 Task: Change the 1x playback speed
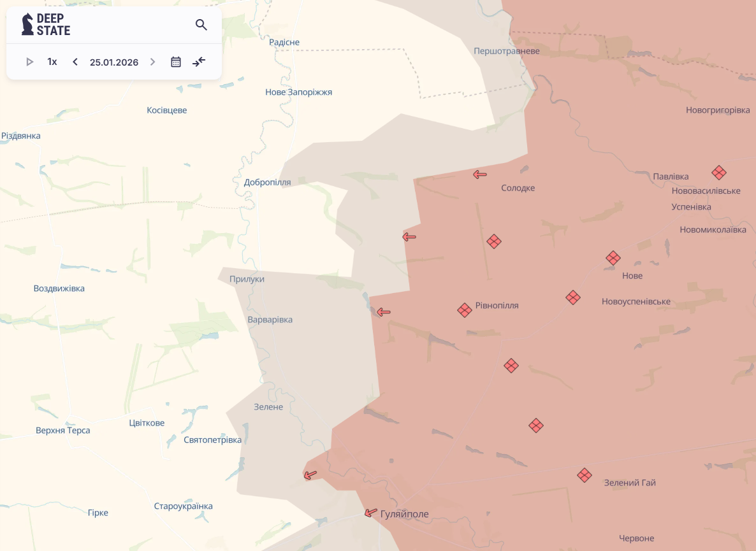52,62
